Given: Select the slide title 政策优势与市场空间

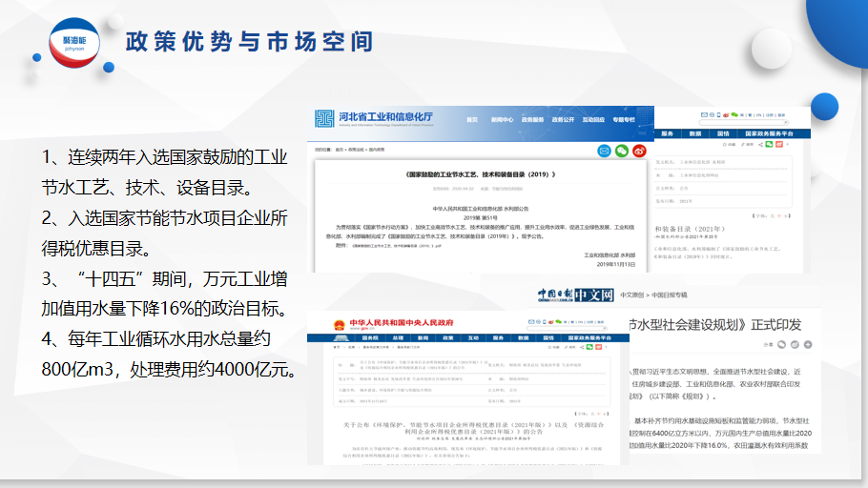Looking at the screenshot, I should (x=249, y=42).
